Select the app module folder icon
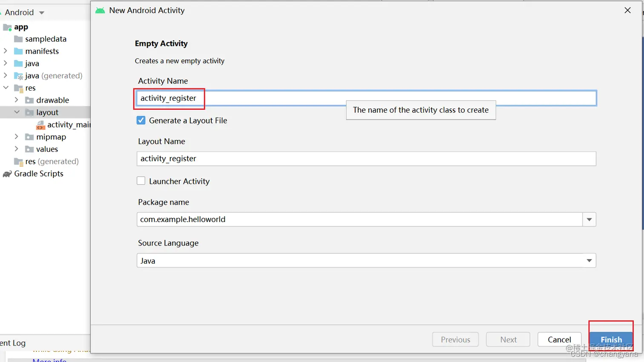 (x=8, y=27)
